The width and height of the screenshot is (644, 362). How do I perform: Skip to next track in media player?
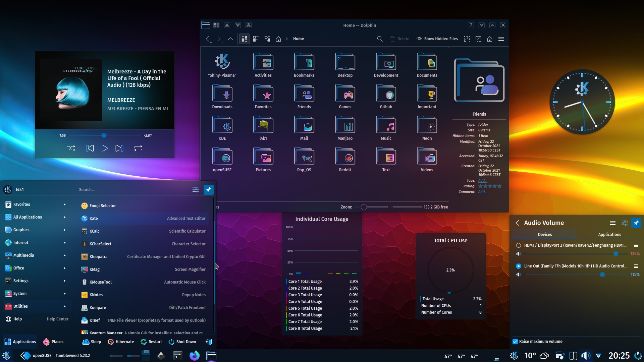[x=119, y=148]
